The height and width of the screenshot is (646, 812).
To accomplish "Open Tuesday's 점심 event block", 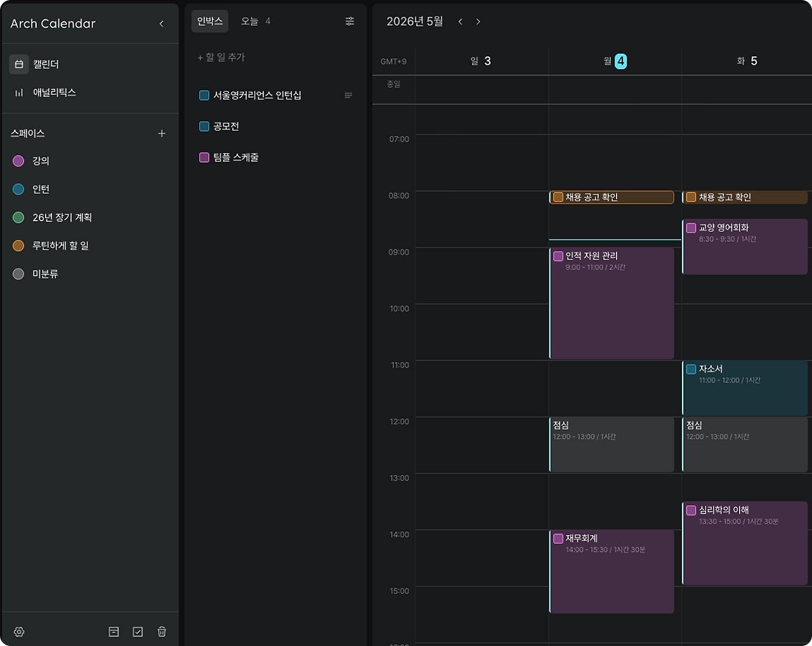I will coord(745,444).
